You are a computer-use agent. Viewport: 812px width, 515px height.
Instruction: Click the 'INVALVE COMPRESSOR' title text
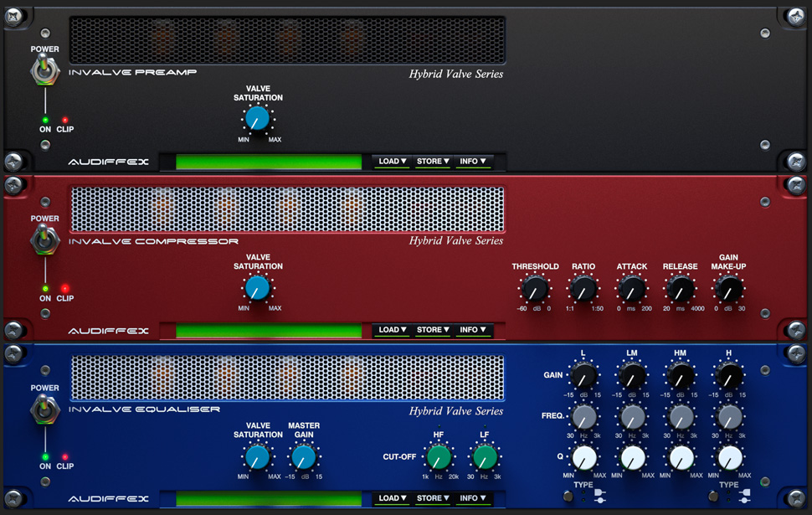[x=153, y=241]
